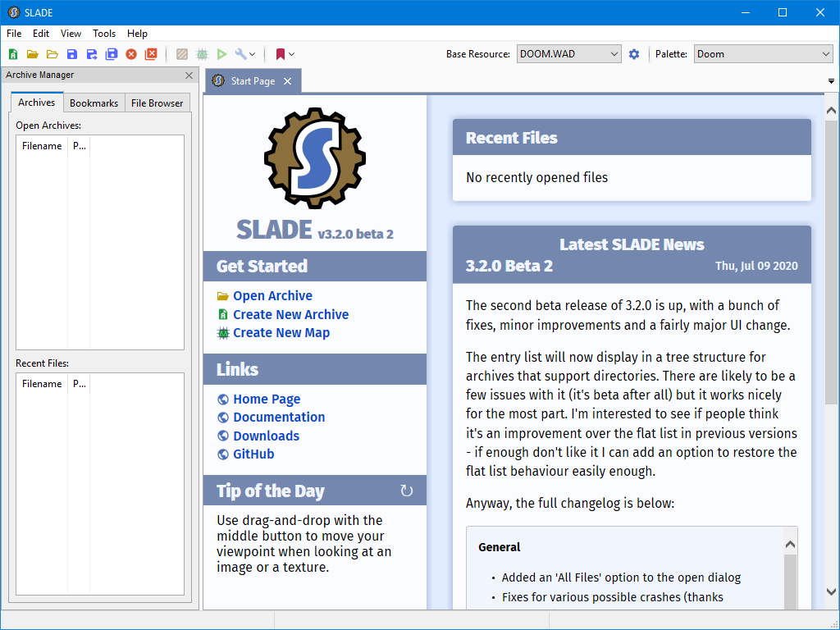Click the wrench maintenance tool icon

point(240,54)
